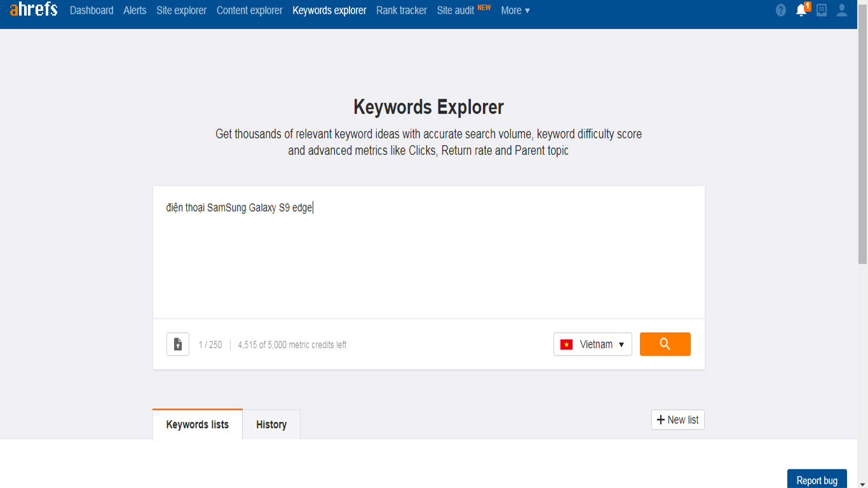Click the ahrefs logo
The width and height of the screenshot is (868, 488).
pyautogui.click(x=34, y=10)
